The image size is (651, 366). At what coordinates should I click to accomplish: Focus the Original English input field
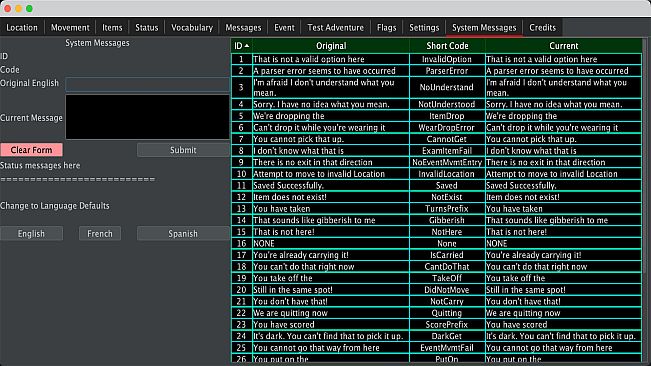pyautogui.click(x=147, y=84)
